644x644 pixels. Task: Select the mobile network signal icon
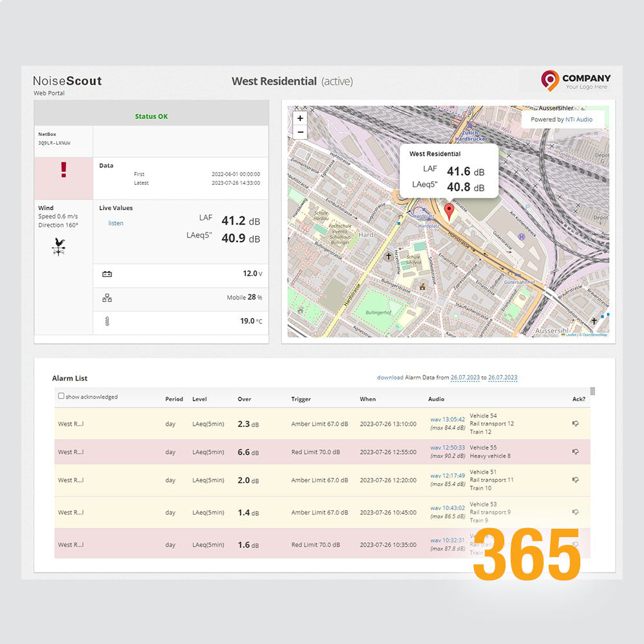pos(107,298)
